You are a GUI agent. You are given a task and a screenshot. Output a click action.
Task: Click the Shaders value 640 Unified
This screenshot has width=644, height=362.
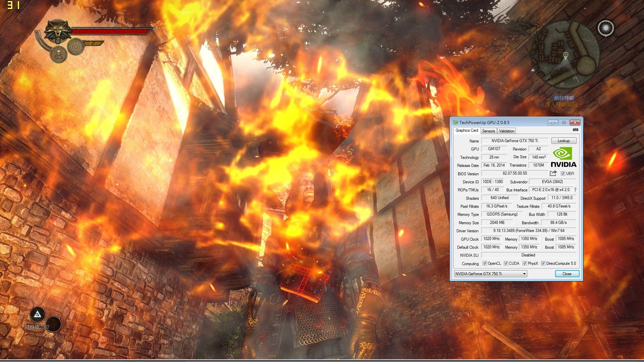(x=499, y=198)
